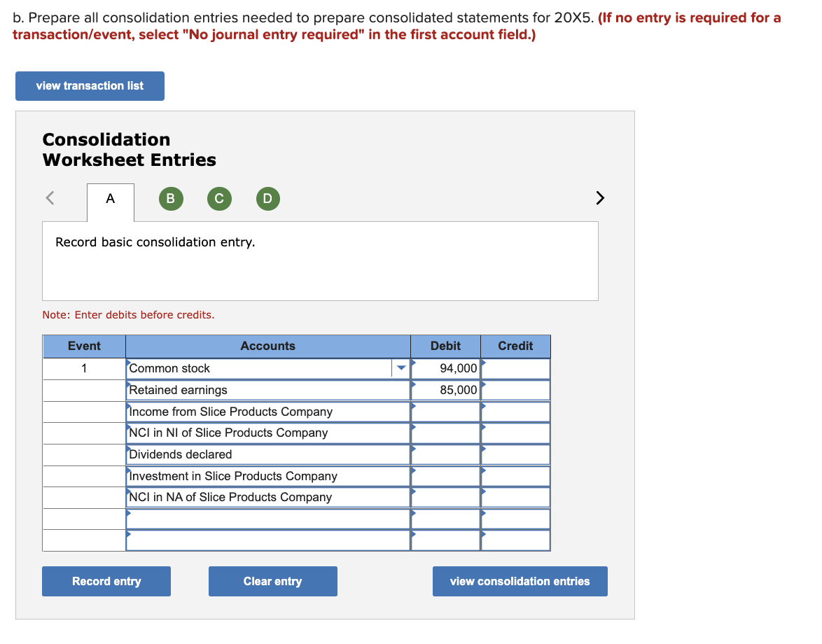Click the view transaction list button
The height and width of the screenshot is (644, 822).
(90, 85)
